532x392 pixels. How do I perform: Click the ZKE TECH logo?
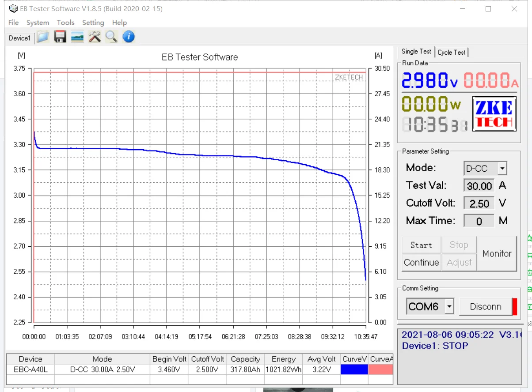pyautogui.click(x=494, y=114)
